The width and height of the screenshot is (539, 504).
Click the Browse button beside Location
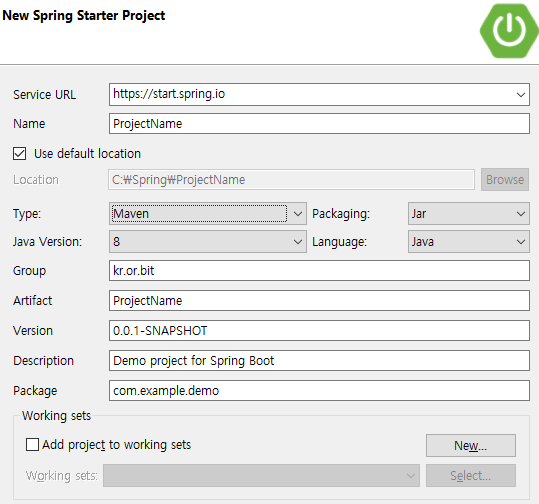(505, 179)
